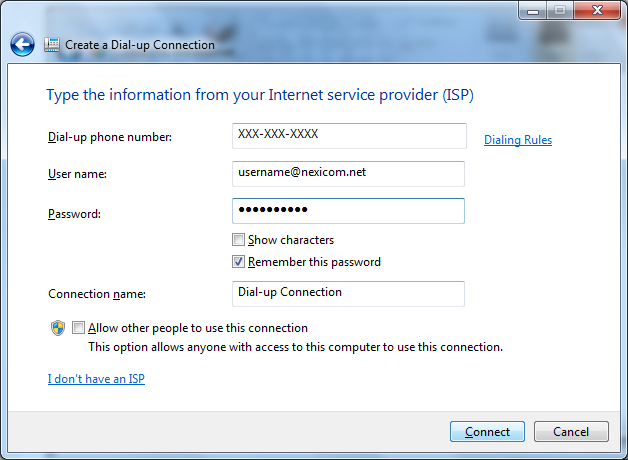Click the Connect button
The width and height of the screenshot is (628, 460).
[x=487, y=432]
